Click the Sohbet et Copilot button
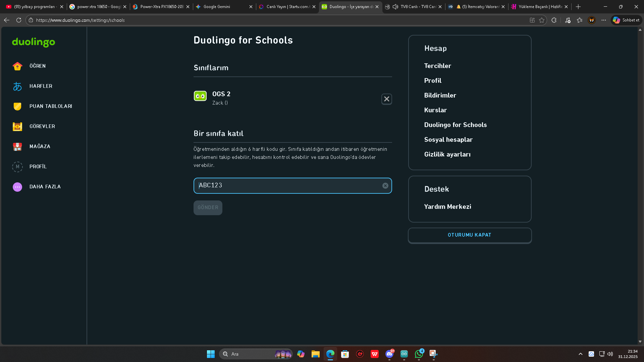The image size is (644, 362). tap(626, 20)
